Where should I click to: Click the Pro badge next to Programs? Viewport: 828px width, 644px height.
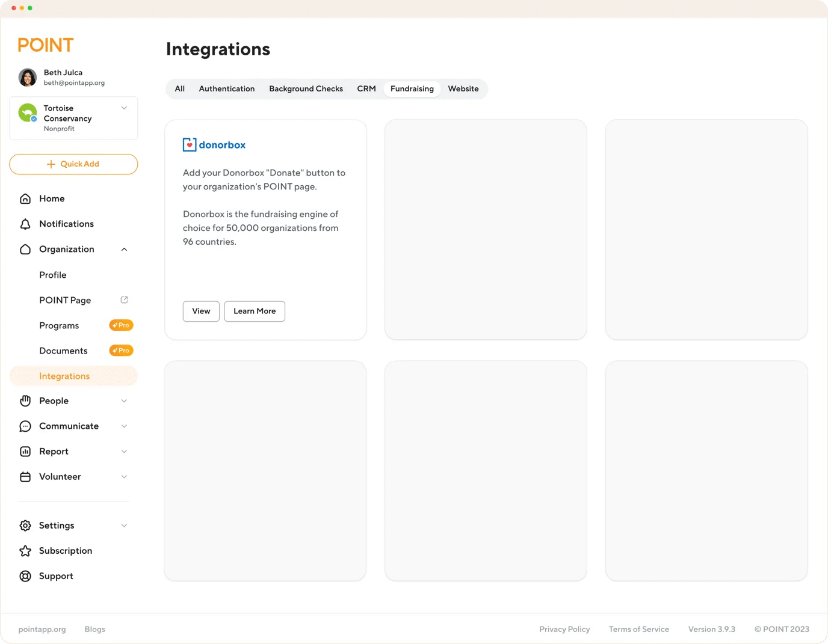(121, 325)
